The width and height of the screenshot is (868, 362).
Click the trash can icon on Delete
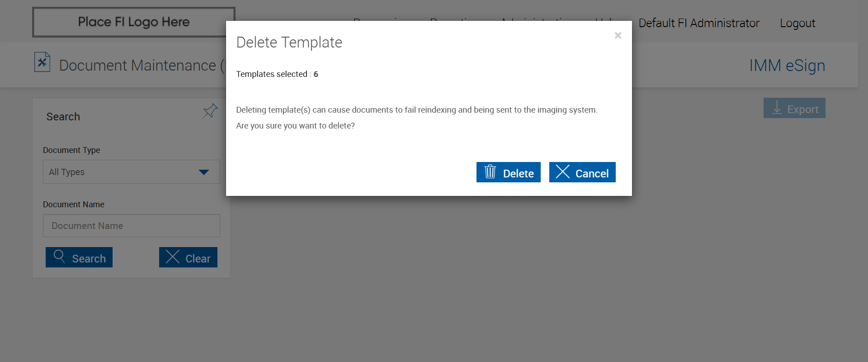(x=490, y=172)
